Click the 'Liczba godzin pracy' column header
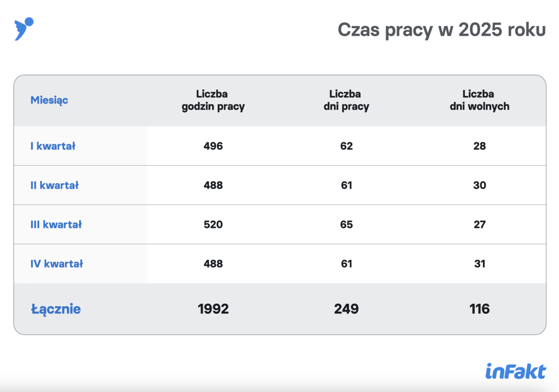Viewport: 559px width, 392px height. [213, 100]
